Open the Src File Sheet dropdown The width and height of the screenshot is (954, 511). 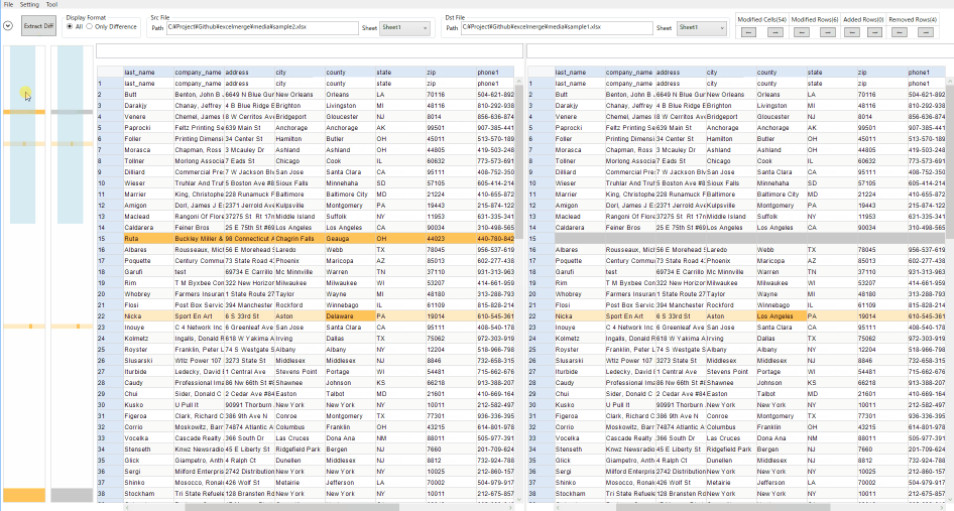tap(407, 28)
